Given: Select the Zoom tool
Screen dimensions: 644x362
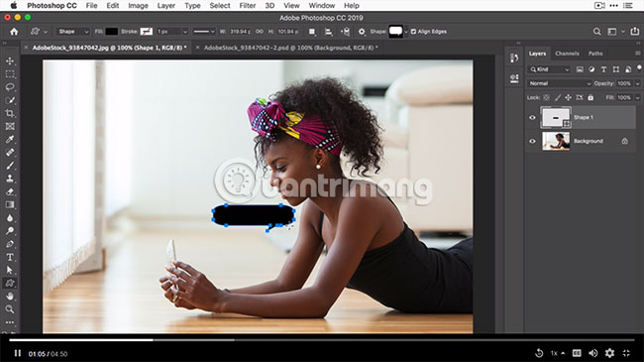Looking at the screenshot, I should (x=10, y=308).
